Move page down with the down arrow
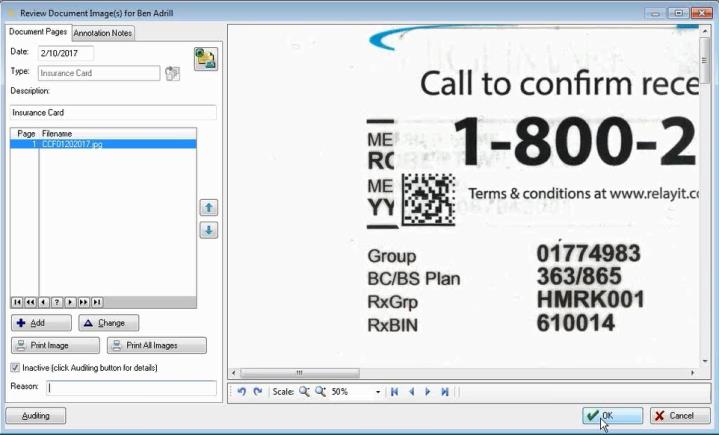This screenshot has width=719, height=435. [x=209, y=230]
